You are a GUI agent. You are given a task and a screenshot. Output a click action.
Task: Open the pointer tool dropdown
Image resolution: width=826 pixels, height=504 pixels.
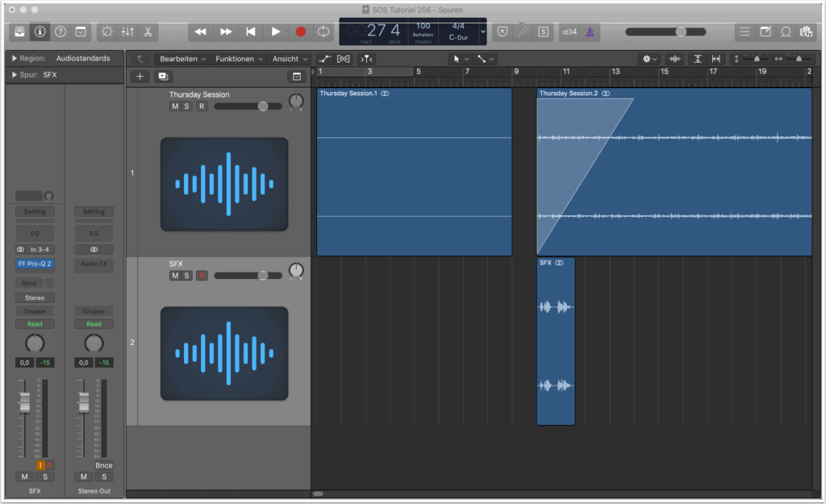(460, 59)
